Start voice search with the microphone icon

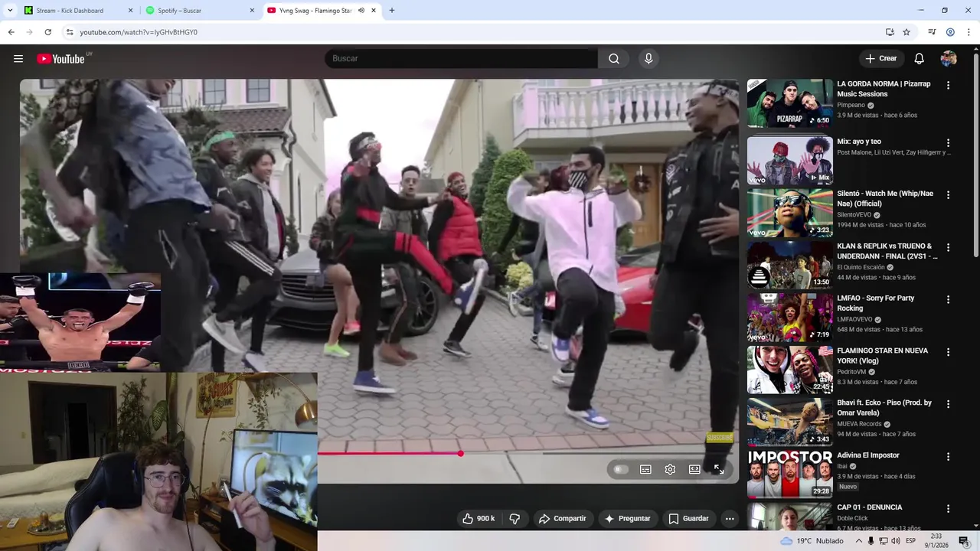pos(648,59)
